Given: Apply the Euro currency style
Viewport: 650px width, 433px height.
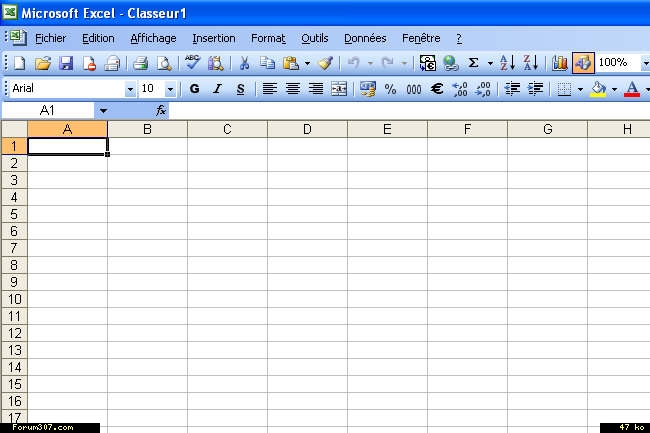Looking at the screenshot, I should [437, 89].
